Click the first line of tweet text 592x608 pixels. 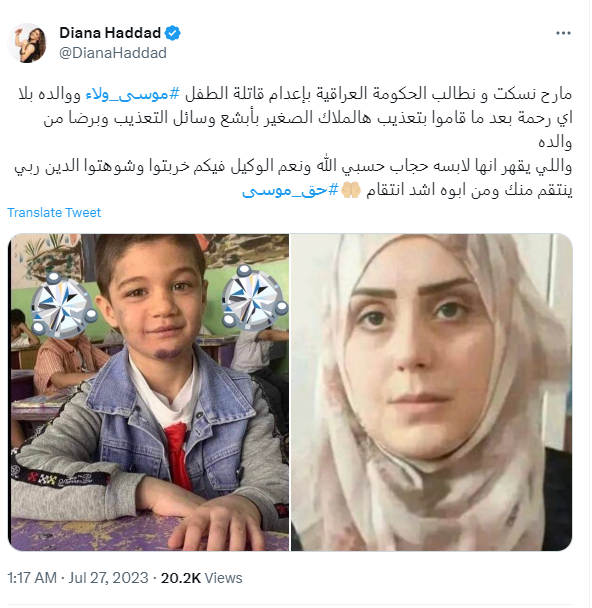pos(295,94)
